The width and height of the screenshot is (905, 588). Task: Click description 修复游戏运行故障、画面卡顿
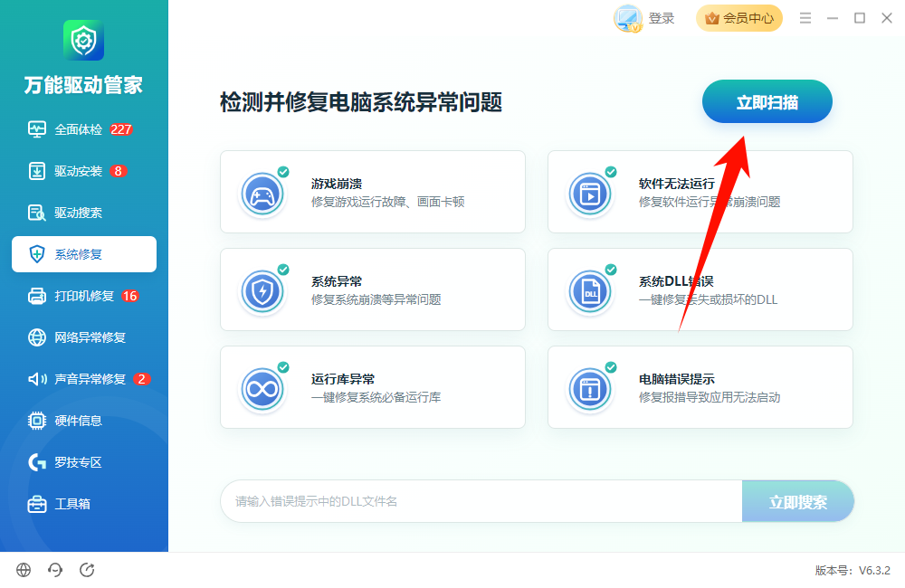(388, 202)
